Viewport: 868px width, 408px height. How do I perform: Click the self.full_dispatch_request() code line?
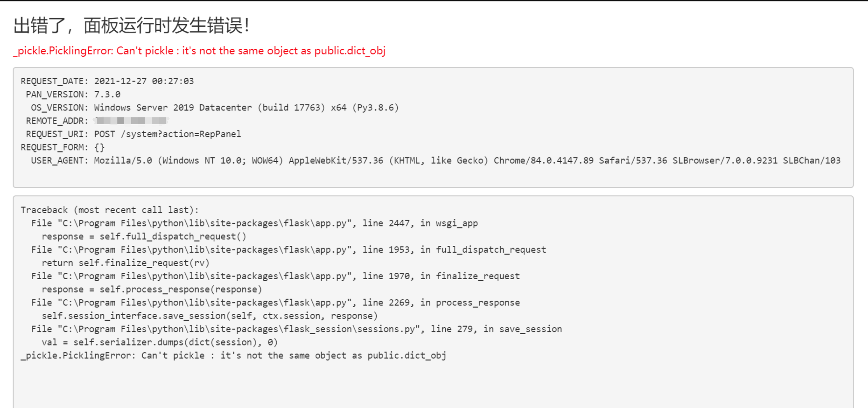(144, 236)
